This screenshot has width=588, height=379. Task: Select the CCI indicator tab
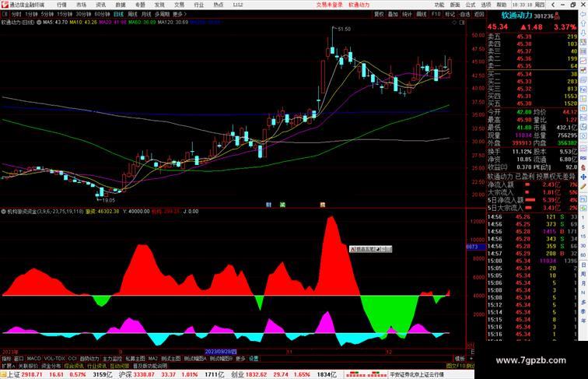[72, 359]
